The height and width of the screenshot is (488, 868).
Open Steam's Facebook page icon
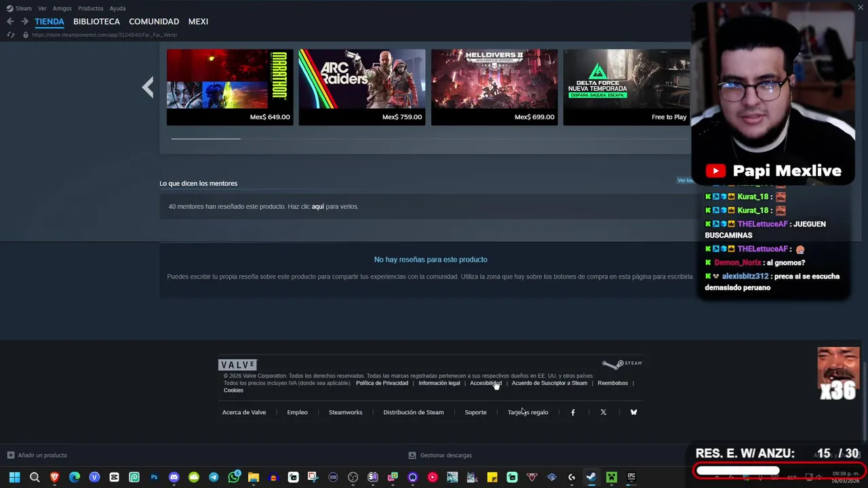pyautogui.click(x=573, y=412)
